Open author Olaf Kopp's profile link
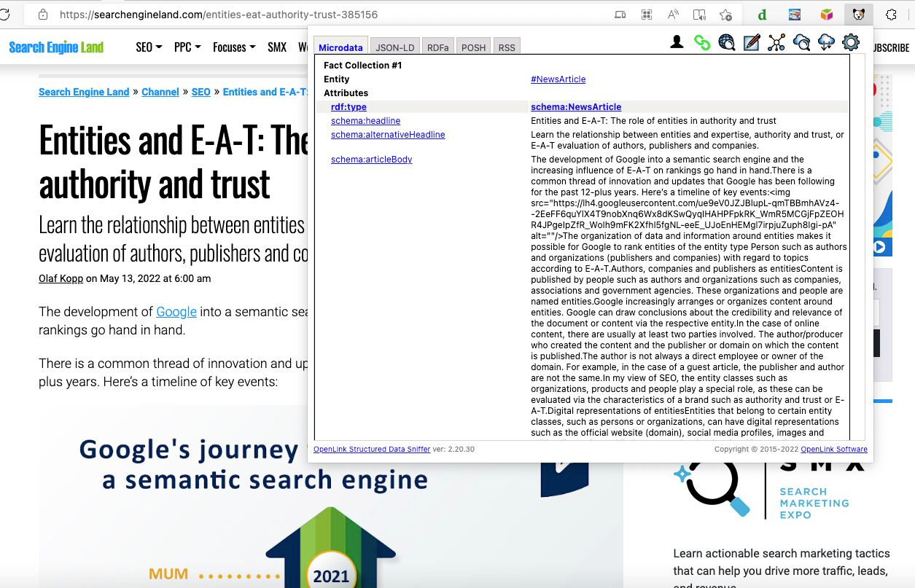This screenshot has width=915, height=588. tap(61, 278)
